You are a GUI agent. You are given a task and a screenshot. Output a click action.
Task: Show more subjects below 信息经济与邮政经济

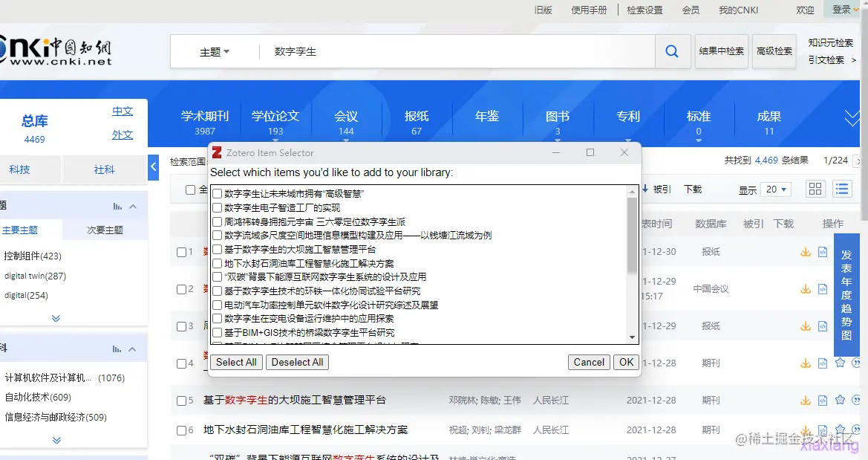[x=56, y=440]
